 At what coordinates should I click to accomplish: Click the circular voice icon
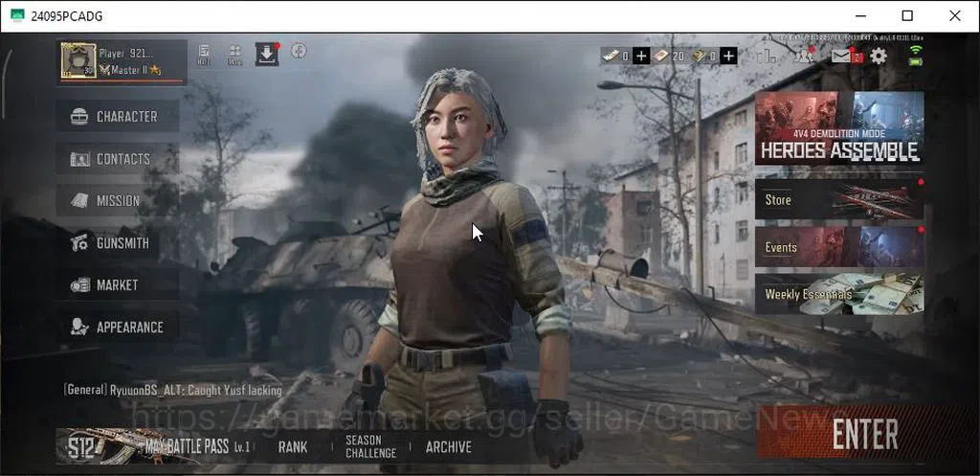299,52
